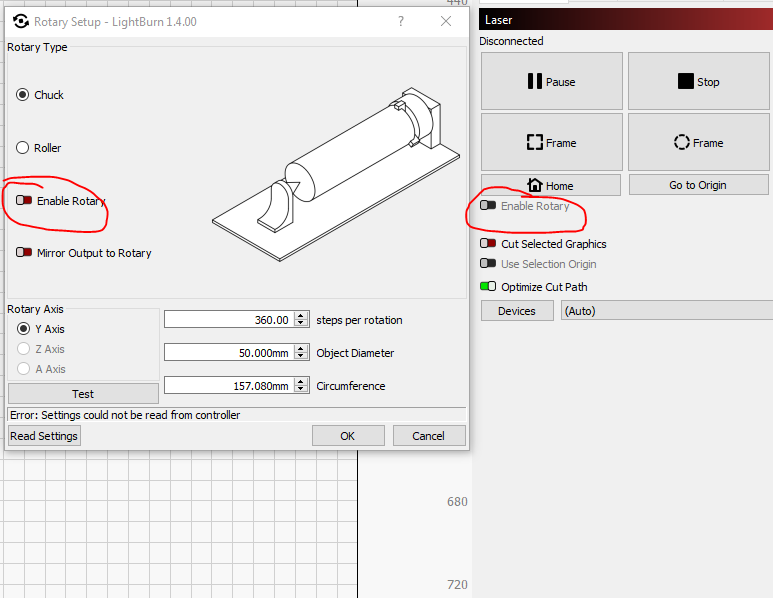This screenshot has height=598, width=773.
Task: Click the circular Frame button
Action: (698, 142)
